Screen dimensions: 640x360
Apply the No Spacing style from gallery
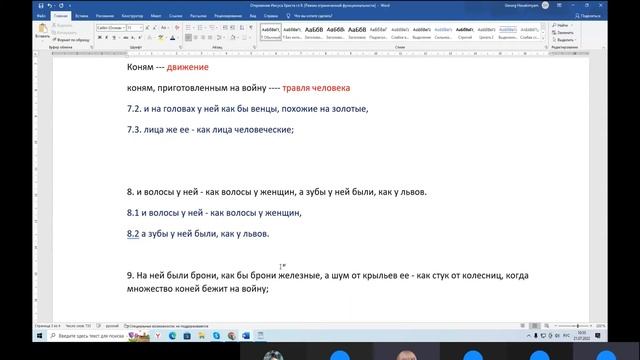point(292,32)
